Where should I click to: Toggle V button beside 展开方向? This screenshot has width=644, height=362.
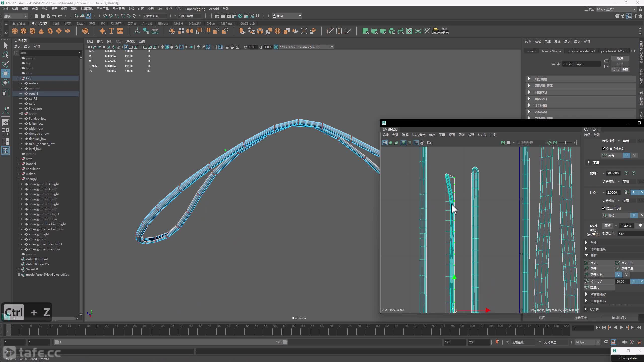pos(626,275)
